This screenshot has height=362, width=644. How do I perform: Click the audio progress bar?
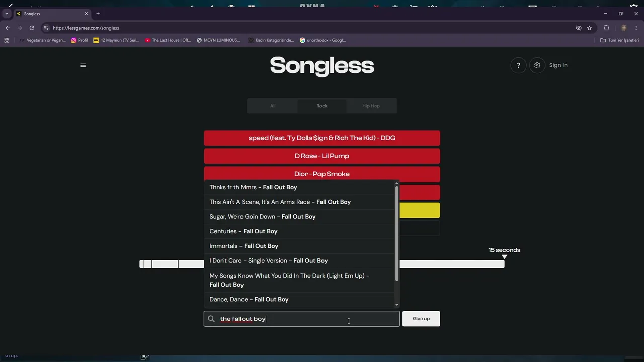coord(322,264)
